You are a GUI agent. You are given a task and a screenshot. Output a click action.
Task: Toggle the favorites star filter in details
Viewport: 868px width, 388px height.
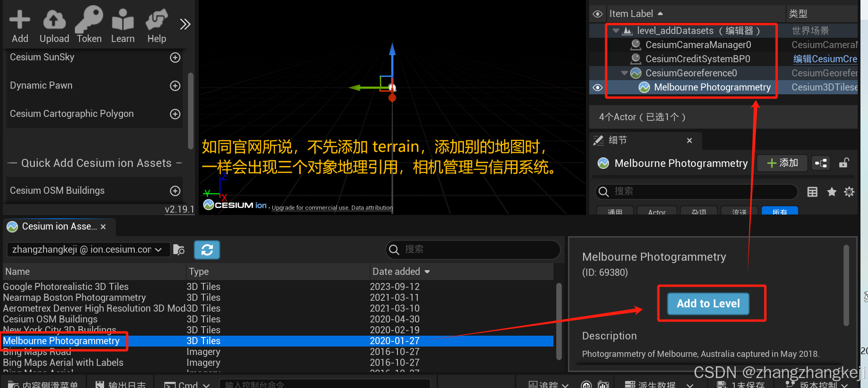pyautogui.click(x=832, y=192)
